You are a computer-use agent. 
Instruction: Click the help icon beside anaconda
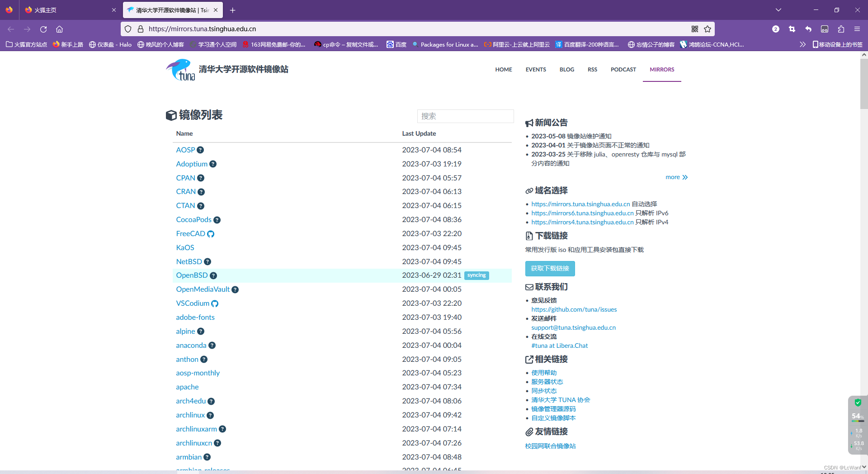[x=212, y=346]
